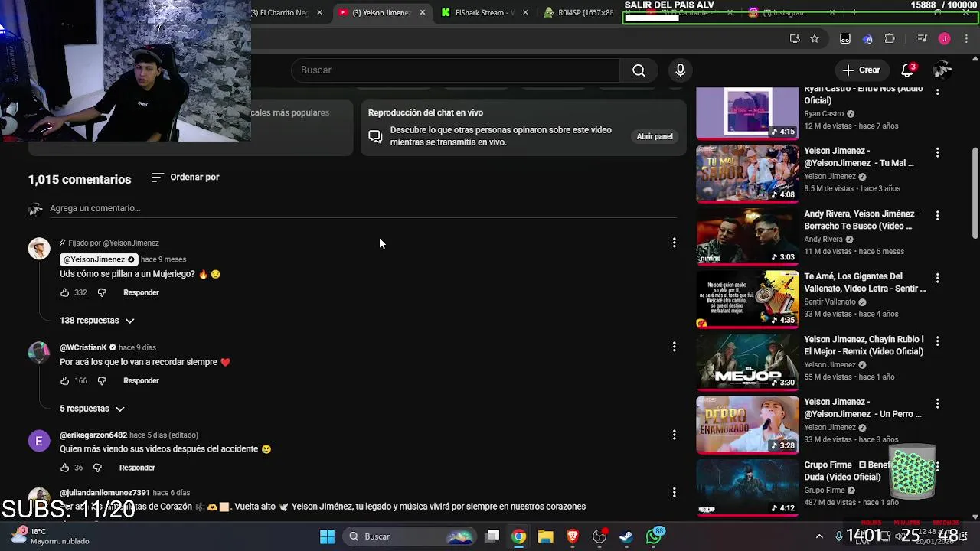Open WhatsApp from the taskbar
Image resolution: width=980 pixels, height=551 pixels.
pyautogui.click(x=653, y=536)
